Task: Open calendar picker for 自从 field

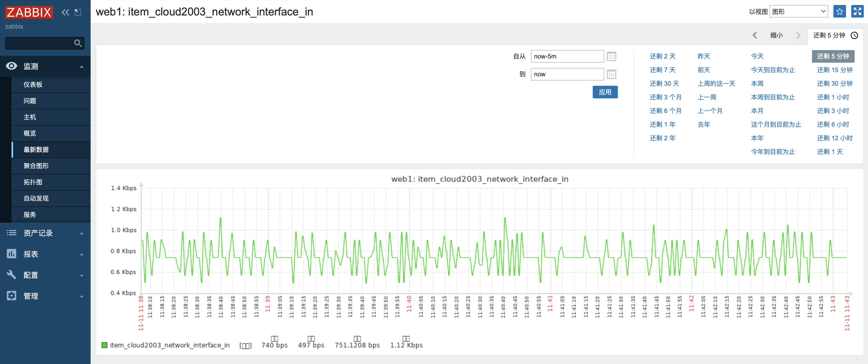Action: click(612, 56)
